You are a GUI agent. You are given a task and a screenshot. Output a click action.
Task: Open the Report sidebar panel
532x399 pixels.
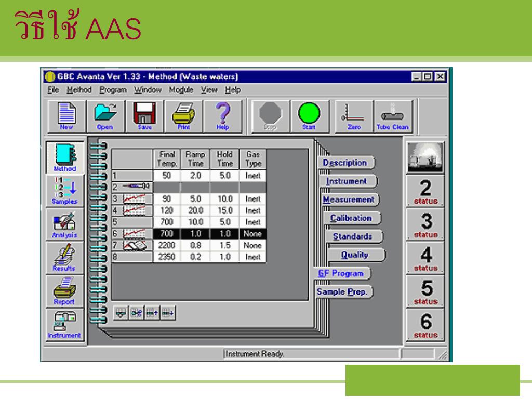pos(64,291)
